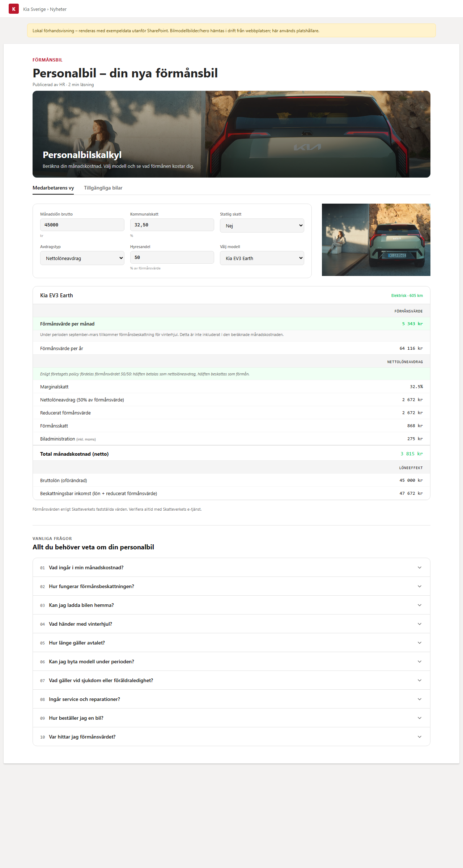Expand 'Hur beställer jag en bil?' question
Viewport: 463px width, 868px height.
[x=231, y=718]
